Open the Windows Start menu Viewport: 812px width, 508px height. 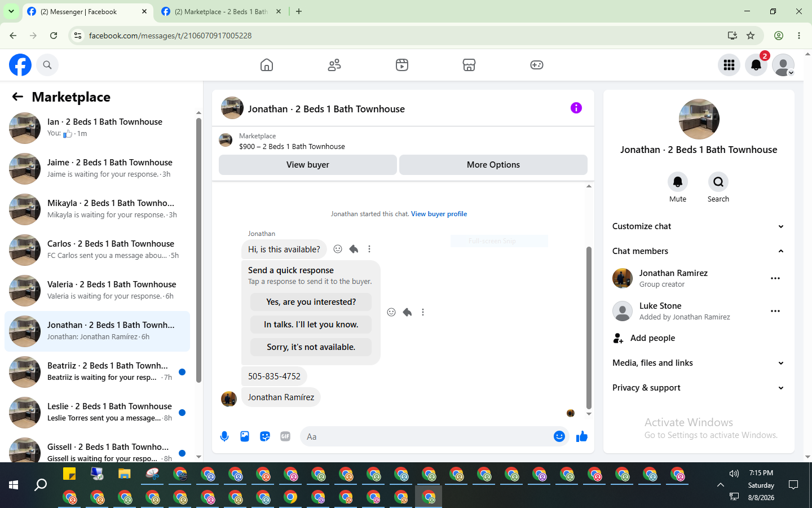[14, 485]
